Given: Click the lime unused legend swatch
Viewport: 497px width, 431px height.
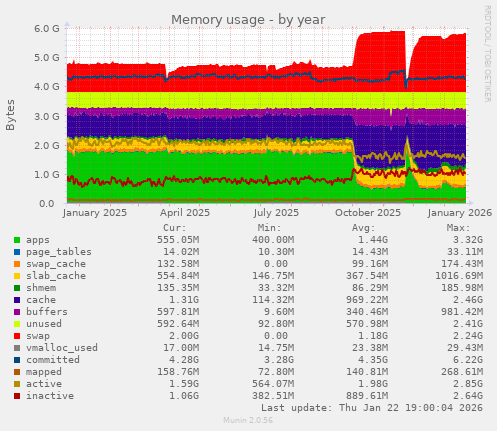Looking at the screenshot, I should point(17,324).
